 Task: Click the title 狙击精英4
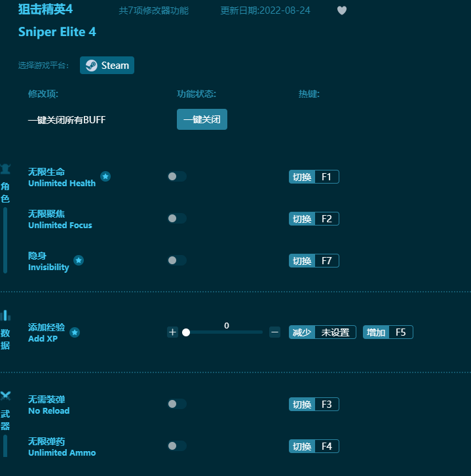tap(45, 9)
